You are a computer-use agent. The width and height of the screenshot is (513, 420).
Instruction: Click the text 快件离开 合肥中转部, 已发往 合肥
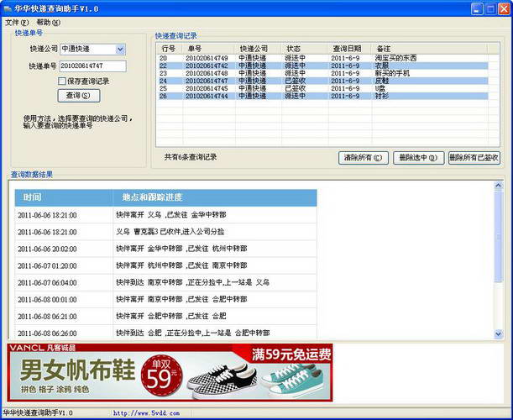pyautogui.click(x=171, y=316)
